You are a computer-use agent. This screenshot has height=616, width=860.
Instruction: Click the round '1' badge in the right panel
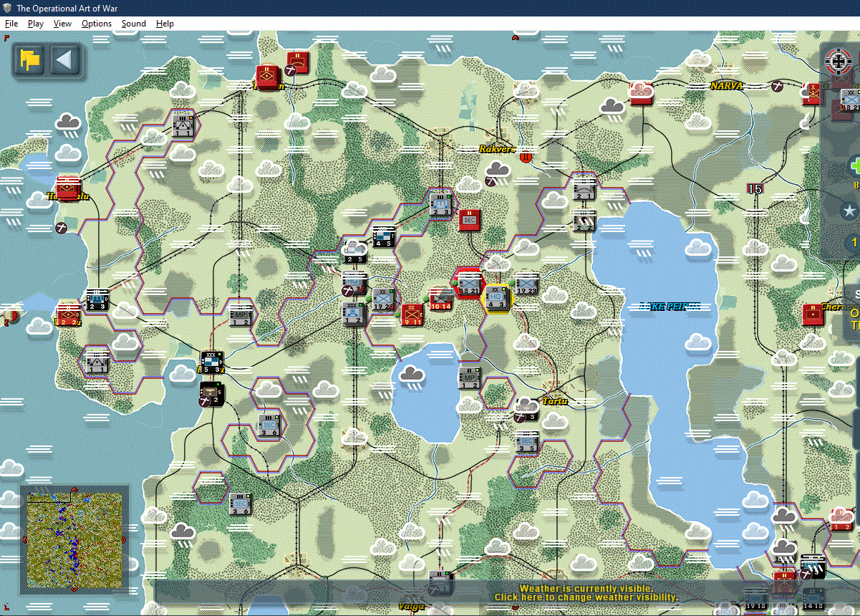click(853, 242)
